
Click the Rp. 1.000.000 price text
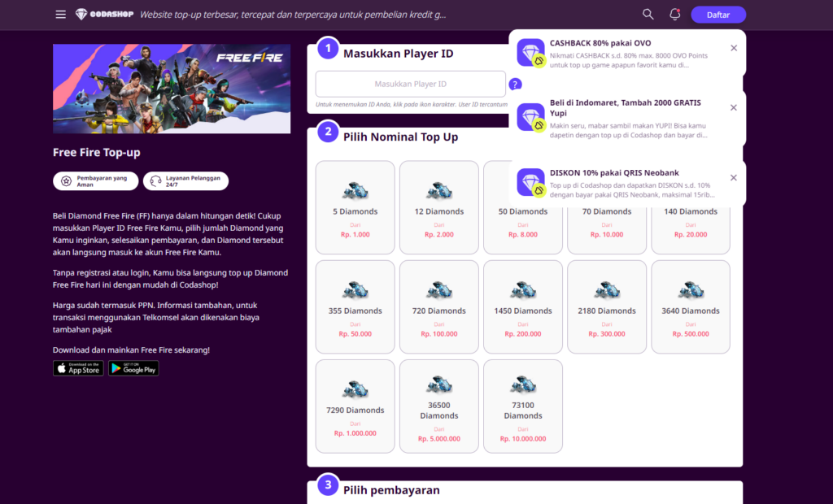tap(355, 433)
